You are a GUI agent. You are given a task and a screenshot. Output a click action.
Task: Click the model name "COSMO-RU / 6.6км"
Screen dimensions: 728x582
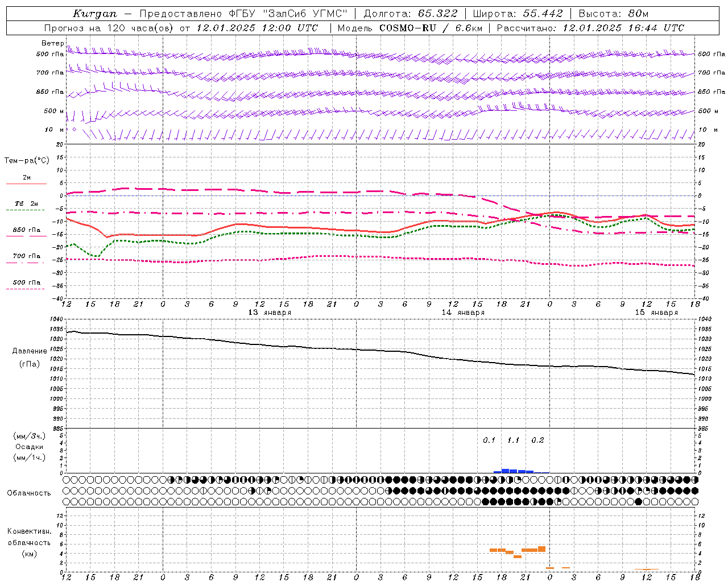coord(432,28)
